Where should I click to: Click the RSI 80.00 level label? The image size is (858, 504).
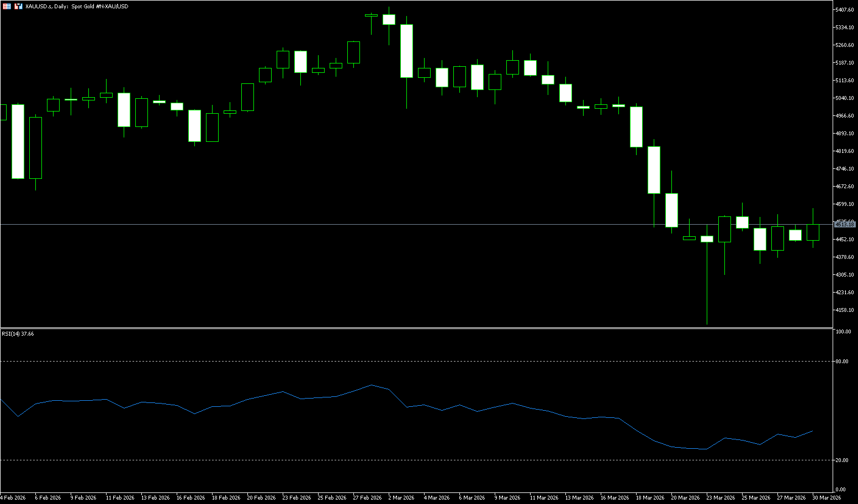pyautogui.click(x=842, y=362)
